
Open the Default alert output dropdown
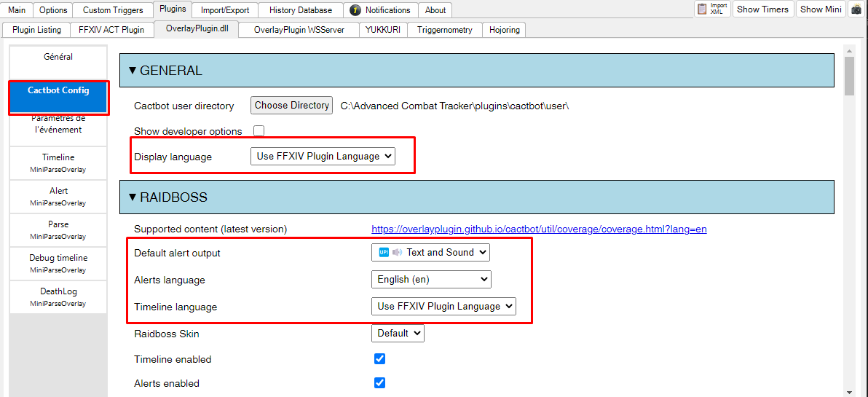pos(430,253)
